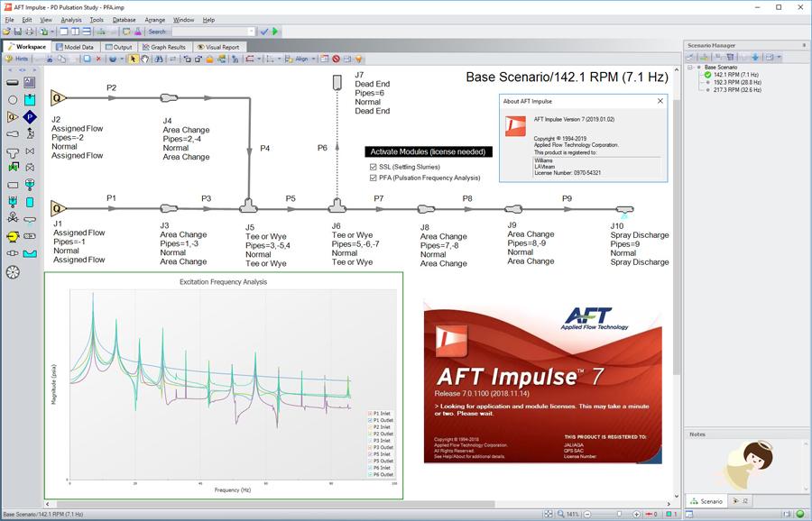Open the Analysis menu

[x=71, y=20]
